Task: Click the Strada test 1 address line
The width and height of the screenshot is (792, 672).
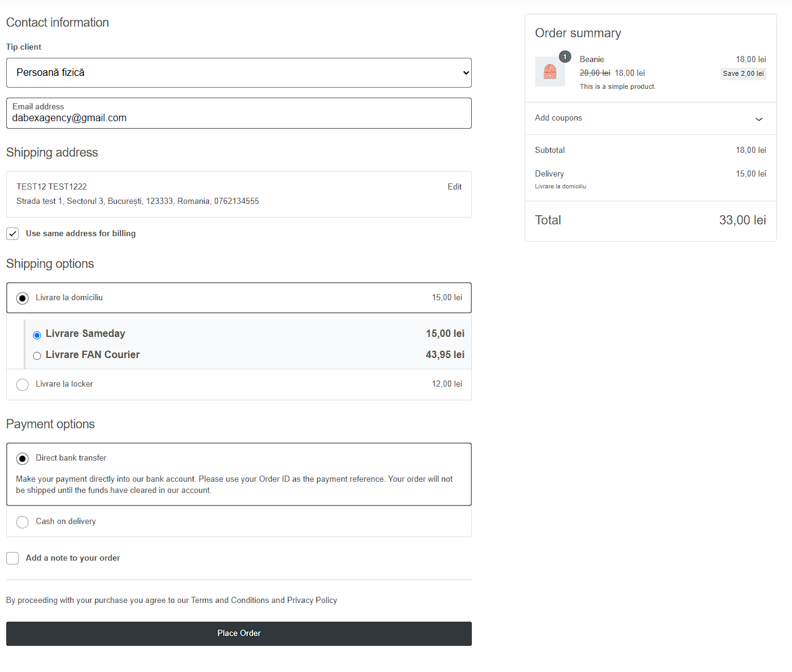Action: [137, 201]
